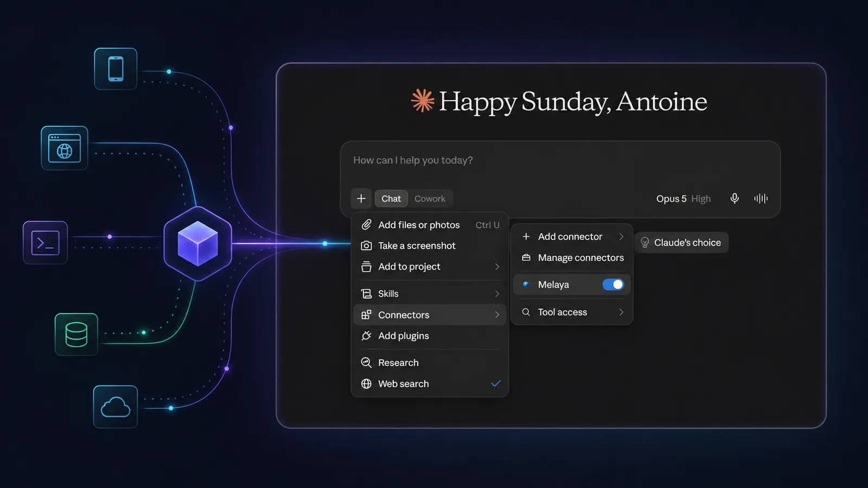Screen dimensions: 868x488
Task: Click the camera icon for Take a screenshot
Action: point(367,246)
